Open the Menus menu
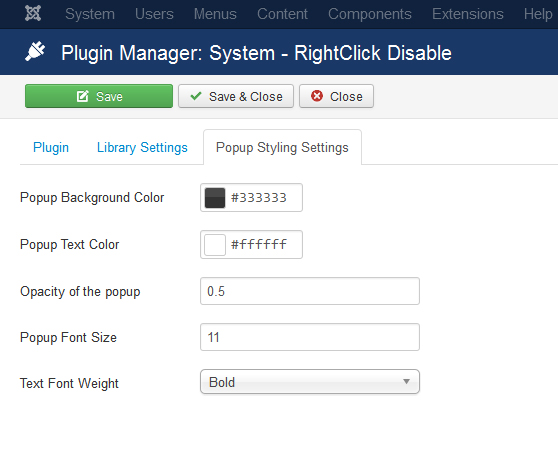 215,14
